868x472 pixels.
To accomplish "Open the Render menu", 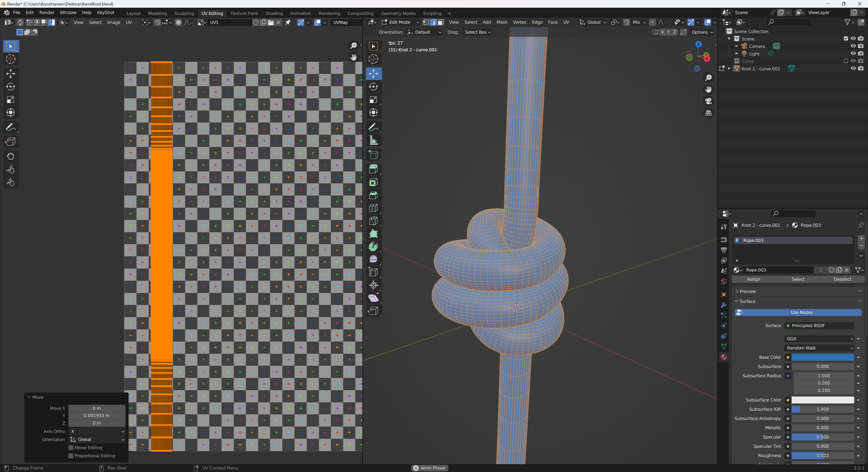I will point(47,12).
